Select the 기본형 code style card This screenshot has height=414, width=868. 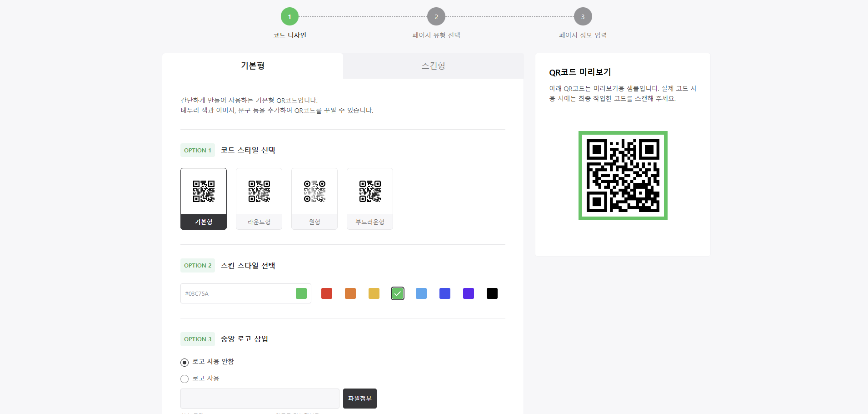204,199
